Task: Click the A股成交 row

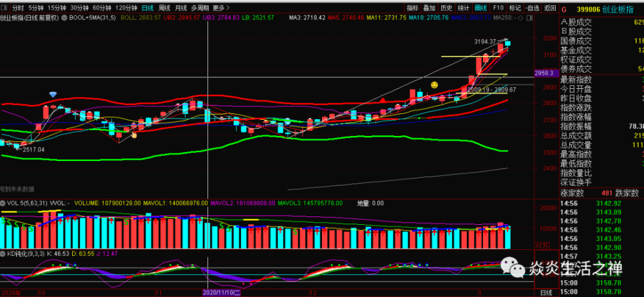Action: pos(602,22)
